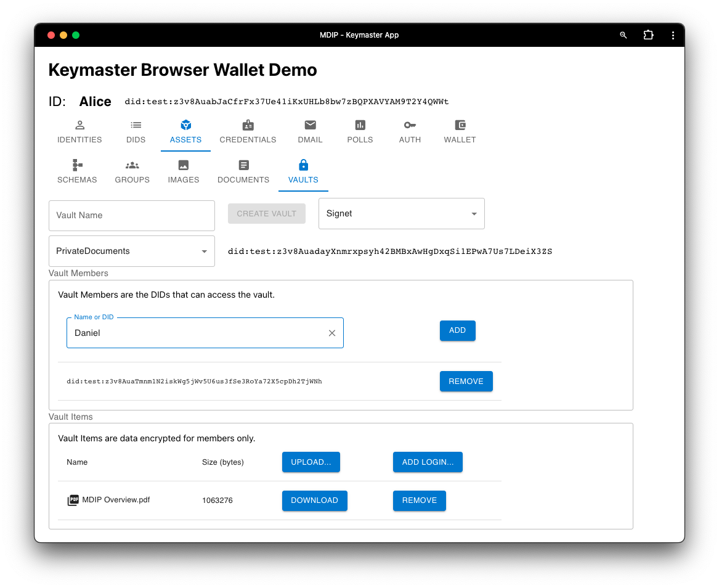
Task: Open the browser three-dot menu
Action: (673, 35)
